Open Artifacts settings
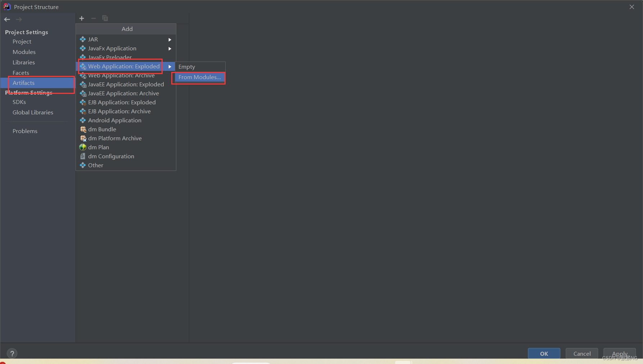The width and height of the screenshot is (643, 364). (38, 83)
